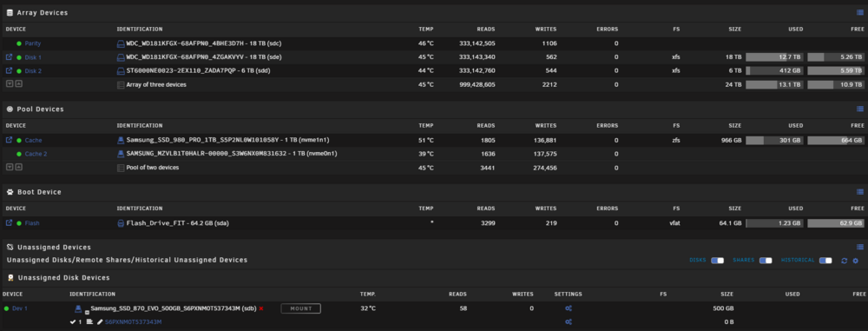Image resolution: width=868 pixels, height=331 pixels.
Task: Open the Disk 2 device link
Action: point(33,71)
